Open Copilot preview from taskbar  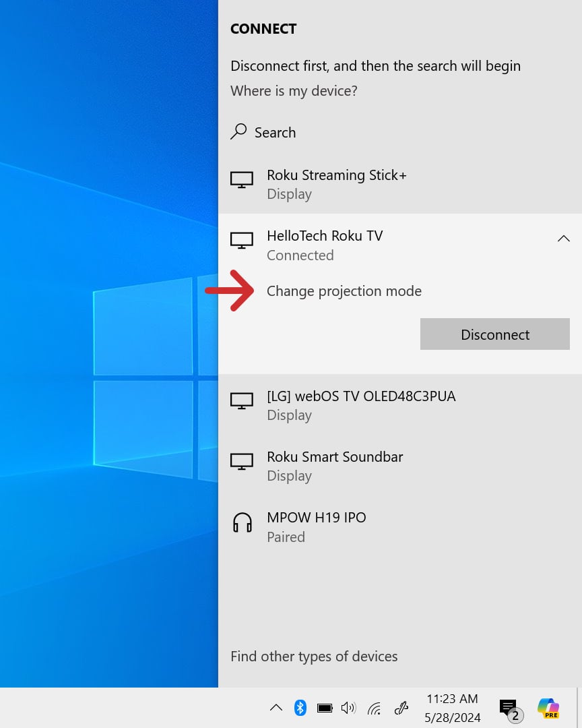[548, 708]
